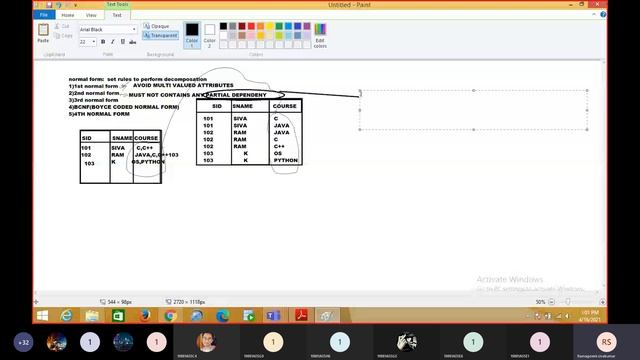Pick the green color swatch
This screenshot has height=360, width=640.
(279, 26)
